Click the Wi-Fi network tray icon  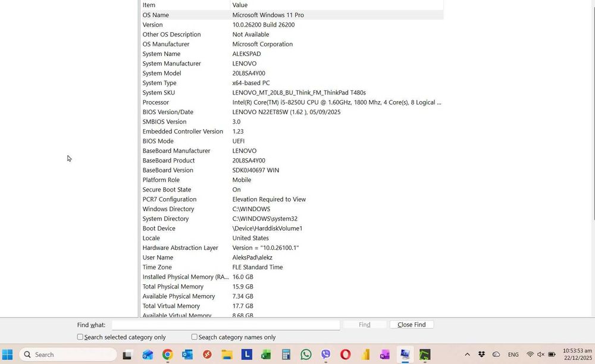(530, 354)
